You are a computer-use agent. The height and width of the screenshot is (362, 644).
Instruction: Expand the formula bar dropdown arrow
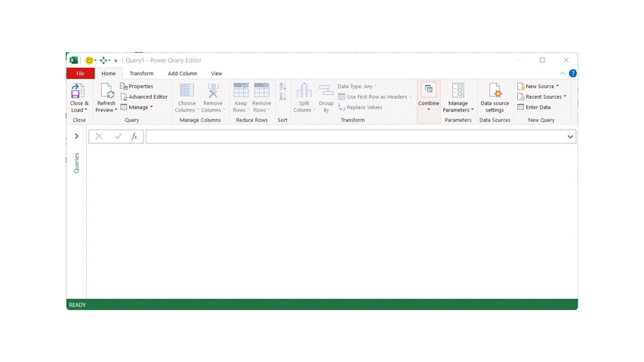pos(570,137)
